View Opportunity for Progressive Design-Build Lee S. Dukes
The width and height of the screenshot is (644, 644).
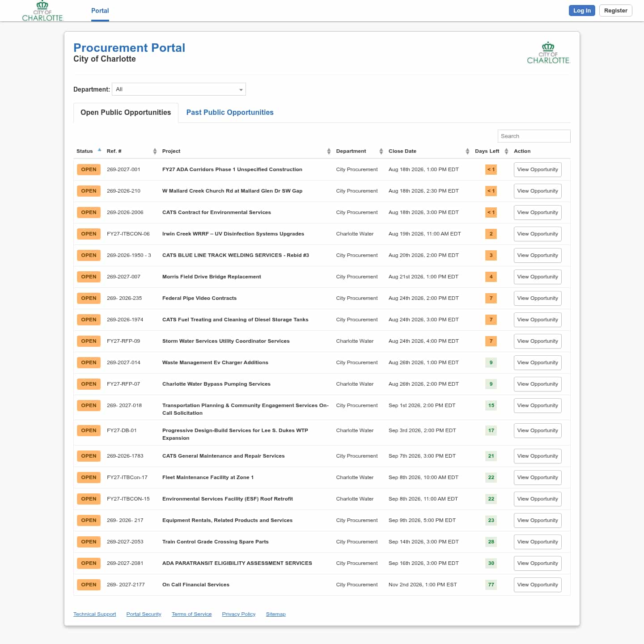tap(538, 431)
